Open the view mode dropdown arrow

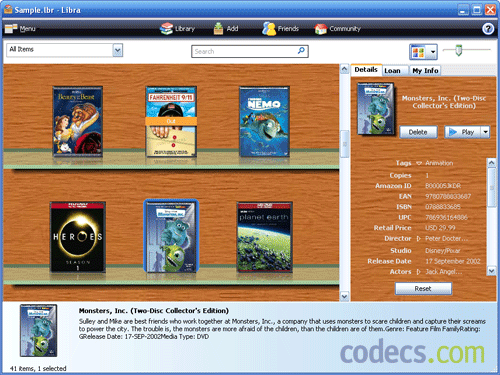(433, 52)
